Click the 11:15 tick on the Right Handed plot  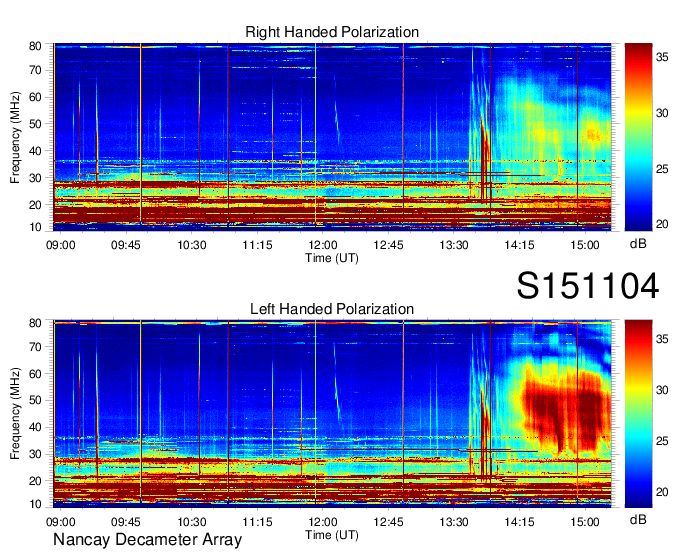point(257,245)
